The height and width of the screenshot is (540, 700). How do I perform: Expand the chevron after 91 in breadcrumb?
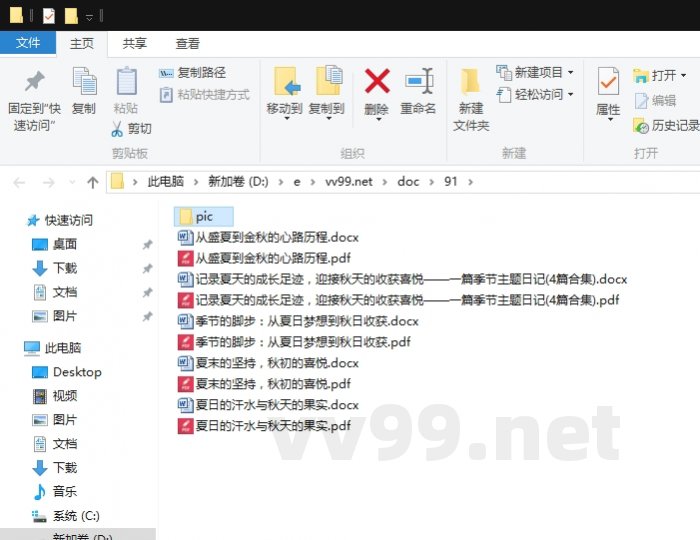(470, 182)
